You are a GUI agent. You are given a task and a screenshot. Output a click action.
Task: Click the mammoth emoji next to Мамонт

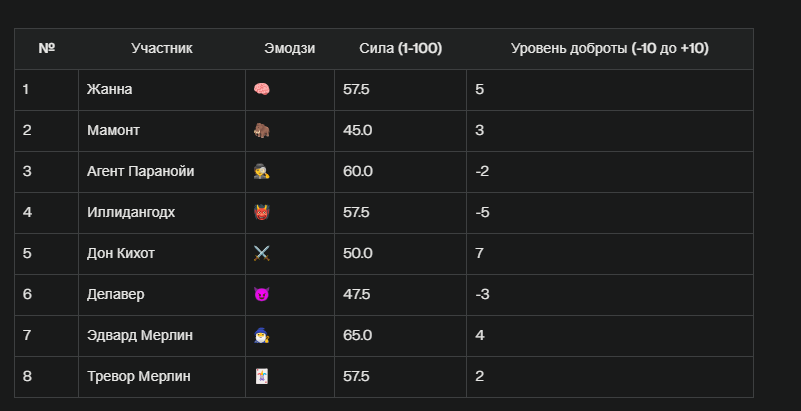pos(262,130)
